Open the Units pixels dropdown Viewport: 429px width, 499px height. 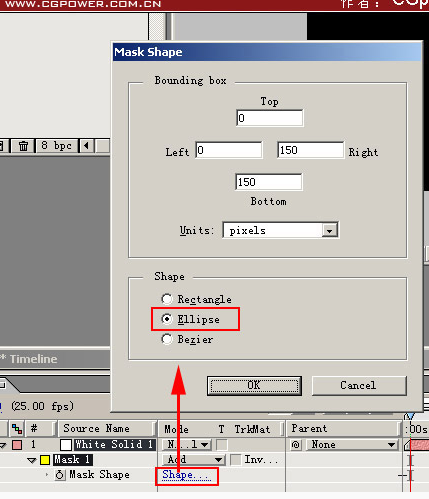tap(281, 230)
